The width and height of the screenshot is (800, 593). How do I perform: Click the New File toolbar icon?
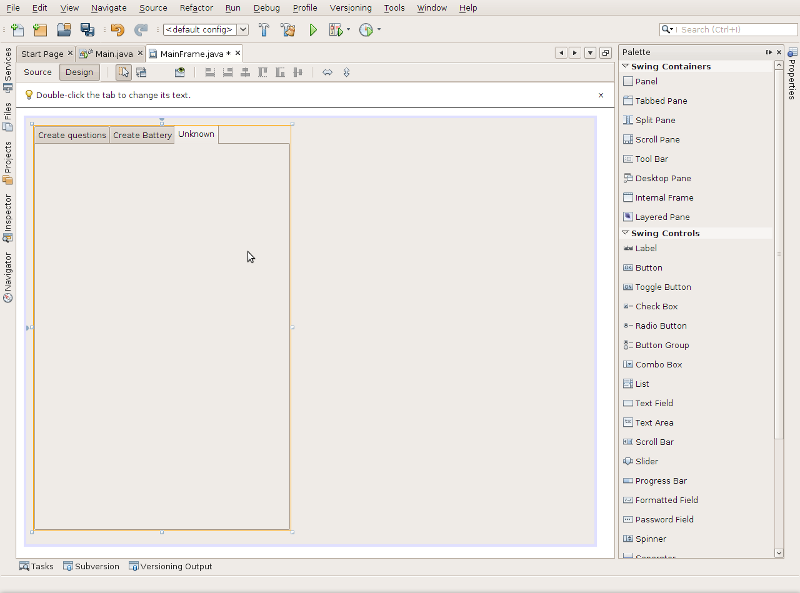point(17,30)
